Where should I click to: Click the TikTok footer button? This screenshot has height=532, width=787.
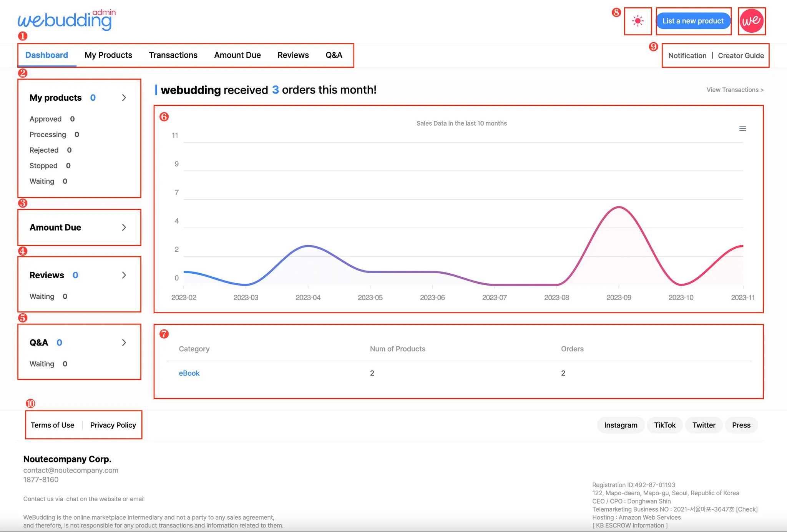click(x=664, y=425)
